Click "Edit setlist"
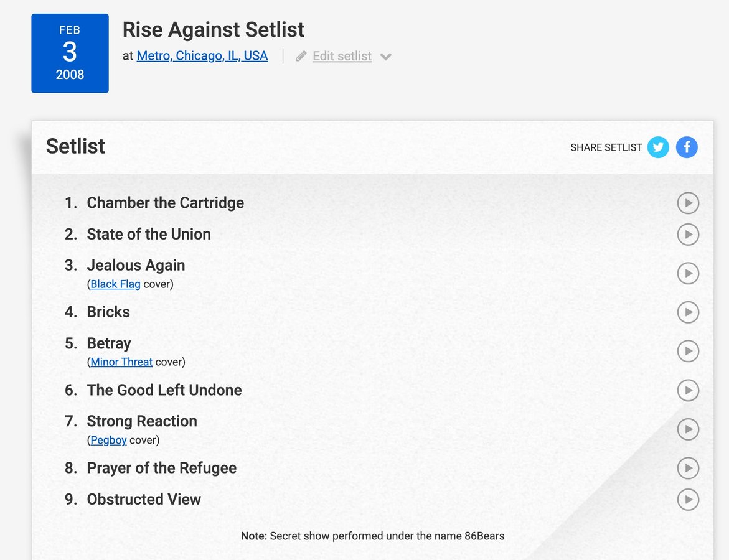Screen dimensions: 729x560 point(342,55)
